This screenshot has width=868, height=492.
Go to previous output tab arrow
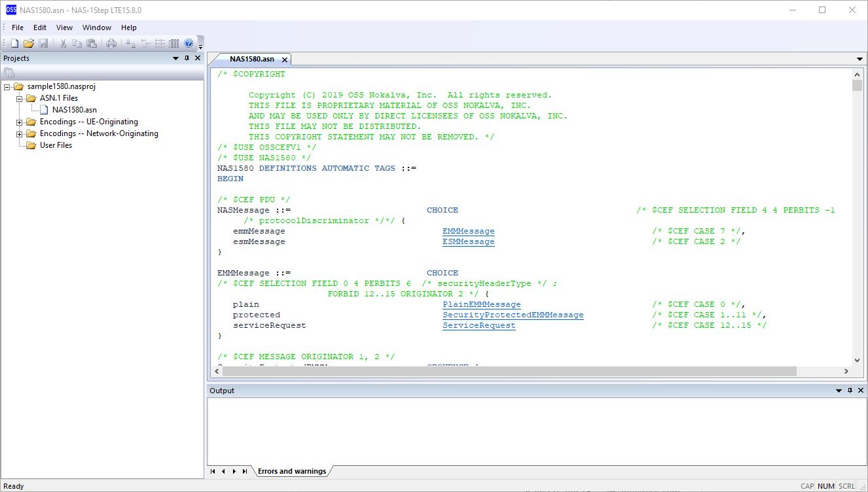click(x=223, y=471)
